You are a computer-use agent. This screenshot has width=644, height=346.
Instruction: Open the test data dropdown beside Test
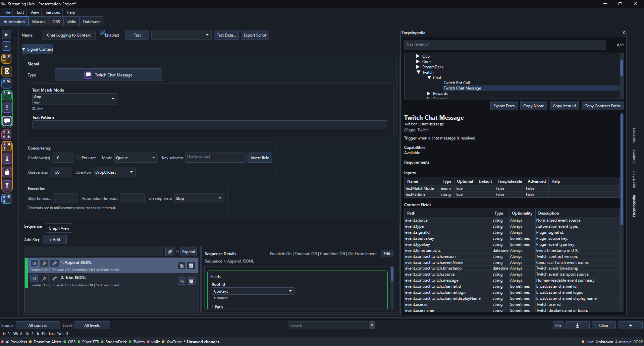pos(181,35)
